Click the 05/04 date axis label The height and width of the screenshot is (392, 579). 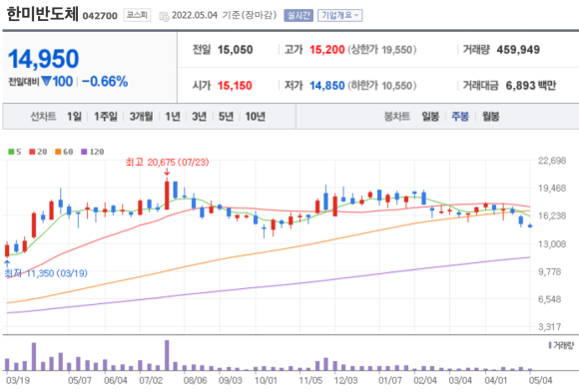click(541, 380)
